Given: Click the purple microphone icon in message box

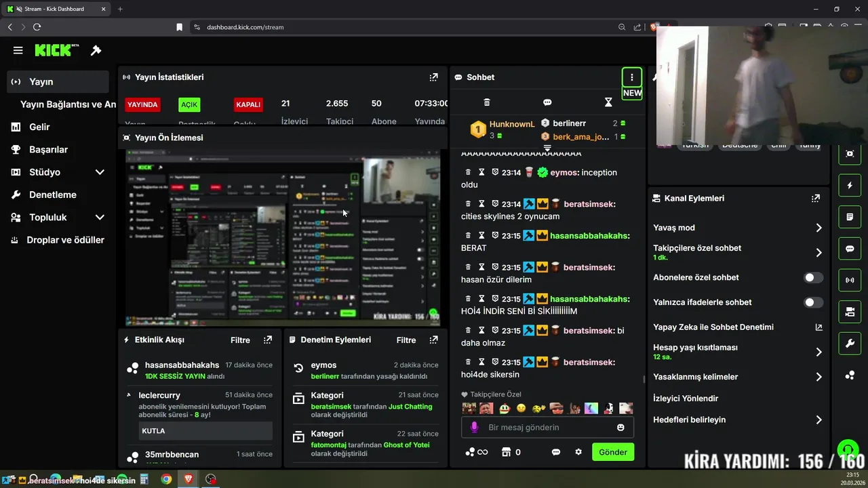Looking at the screenshot, I should coord(474,427).
